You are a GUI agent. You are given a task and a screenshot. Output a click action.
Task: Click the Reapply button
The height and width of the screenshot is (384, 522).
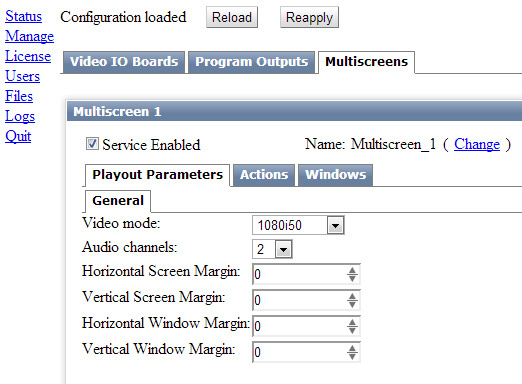pos(309,17)
